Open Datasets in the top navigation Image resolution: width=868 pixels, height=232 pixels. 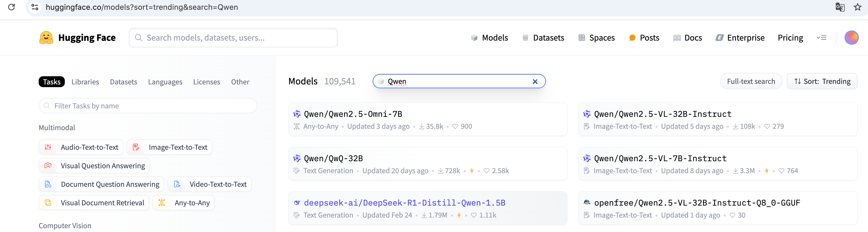pos(543,38)
